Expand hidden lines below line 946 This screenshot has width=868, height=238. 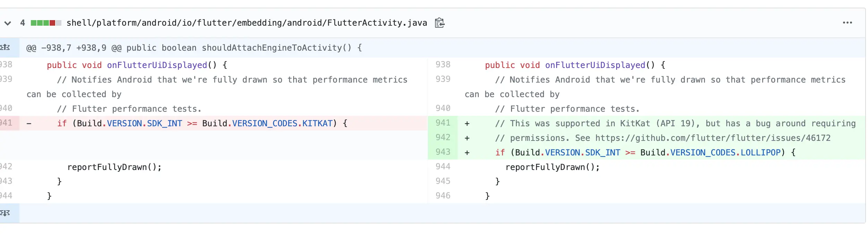(x=6, y=213)
